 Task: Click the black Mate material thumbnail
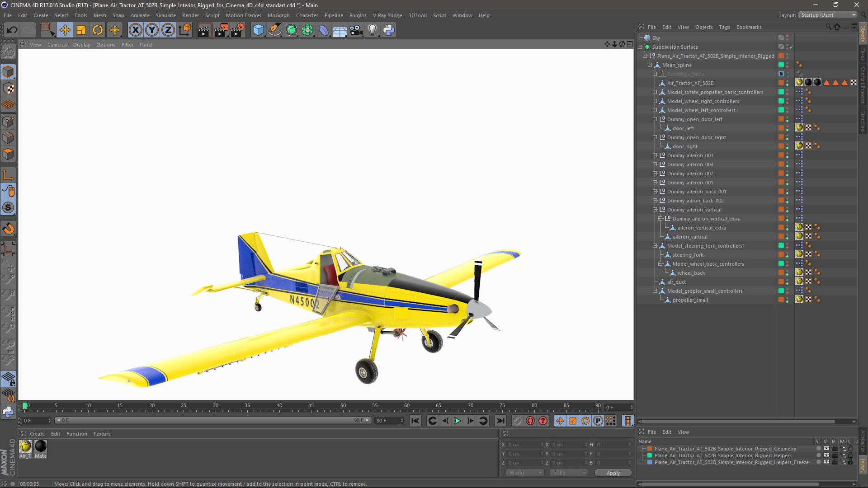click(41, 446)
